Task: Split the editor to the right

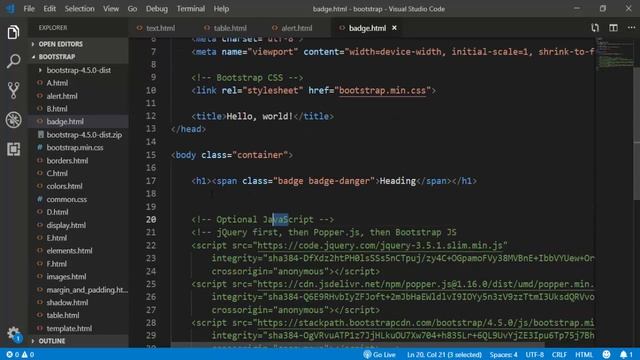Action: click(613, 28)
